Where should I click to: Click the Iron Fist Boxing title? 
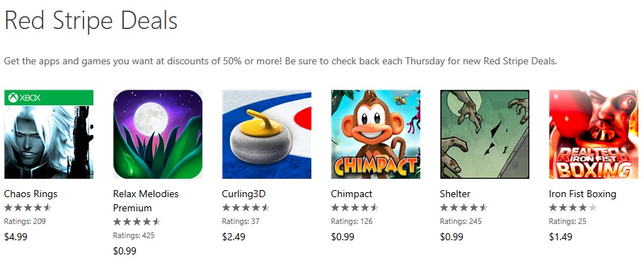pyautogui.click(x=582, y=194)
